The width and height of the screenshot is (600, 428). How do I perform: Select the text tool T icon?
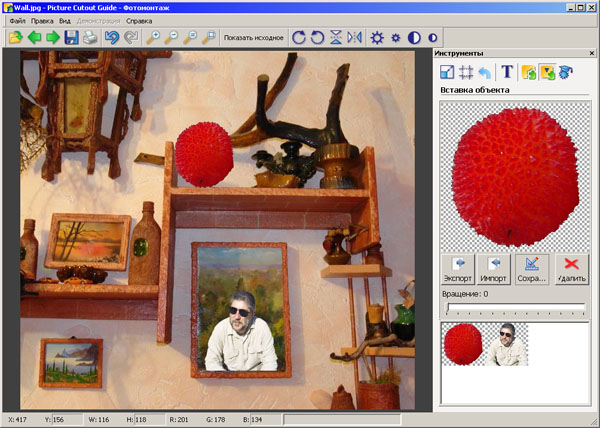507,72
